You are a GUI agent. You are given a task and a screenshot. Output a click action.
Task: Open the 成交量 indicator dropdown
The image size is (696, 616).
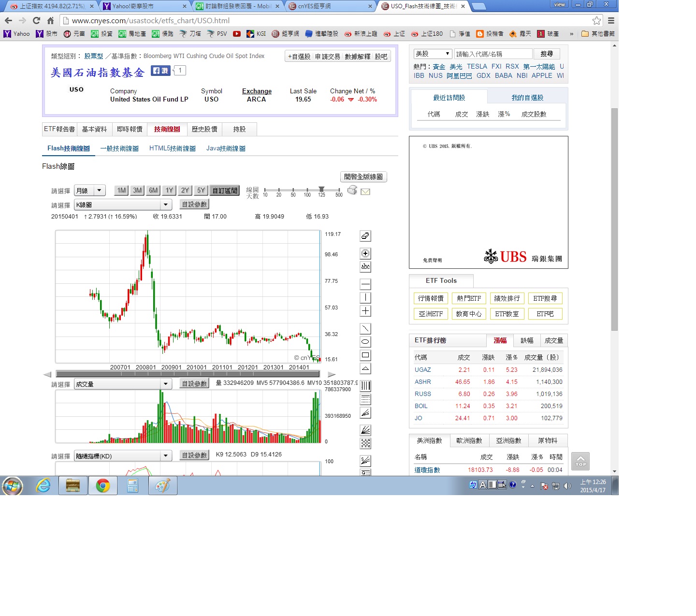pyautogui.click(x=123, y=384)
